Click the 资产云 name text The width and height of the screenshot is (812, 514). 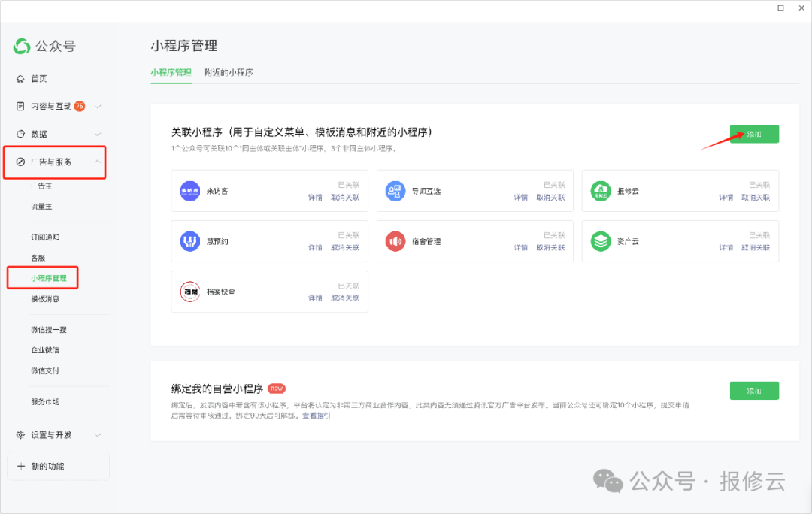(x=628, y=241)
